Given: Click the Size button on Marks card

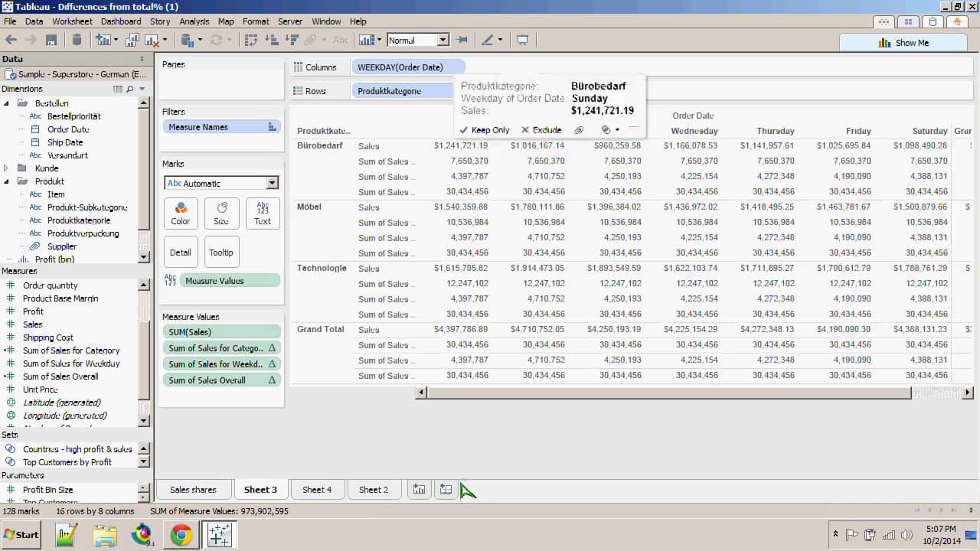Looking at the screenshot, I should point(221,213).
